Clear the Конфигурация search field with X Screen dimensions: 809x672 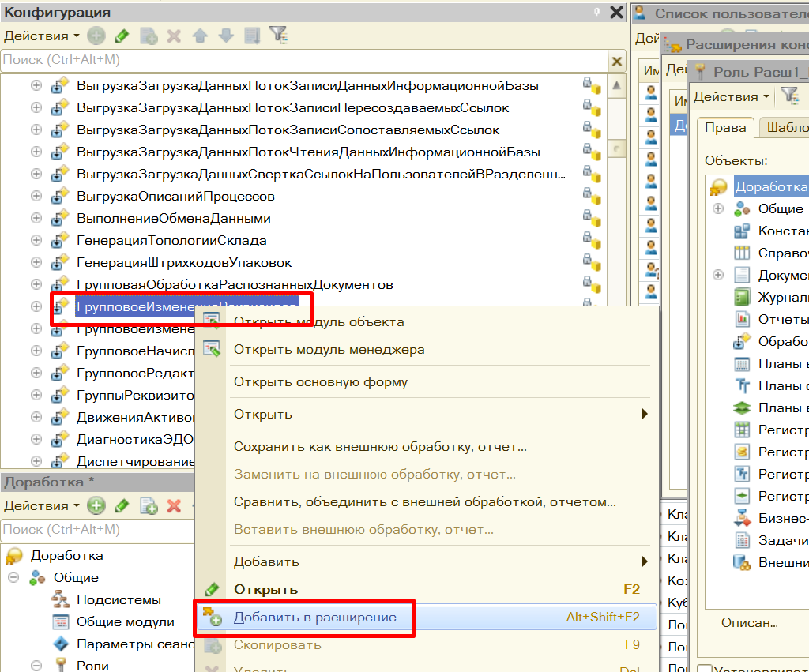(616, 62)
